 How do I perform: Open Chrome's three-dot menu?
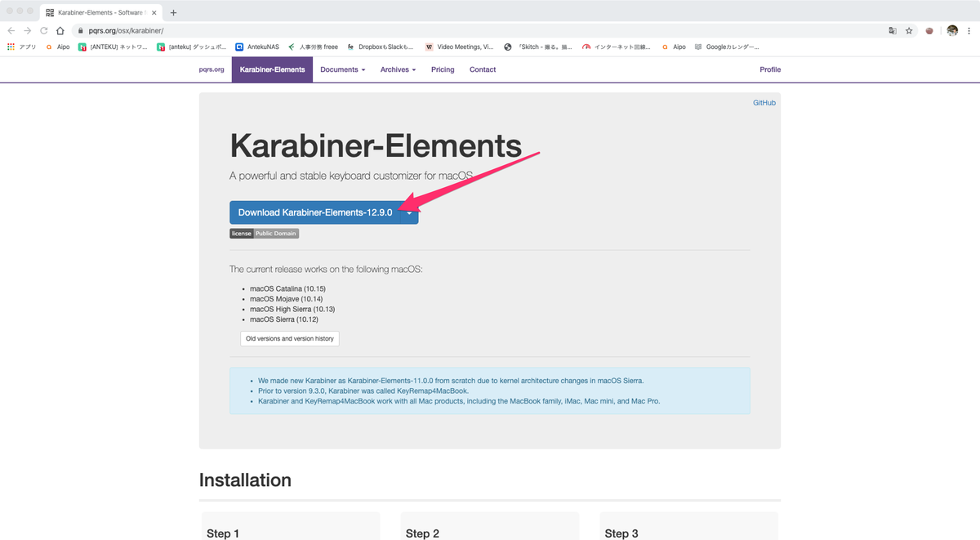point(969,31)
